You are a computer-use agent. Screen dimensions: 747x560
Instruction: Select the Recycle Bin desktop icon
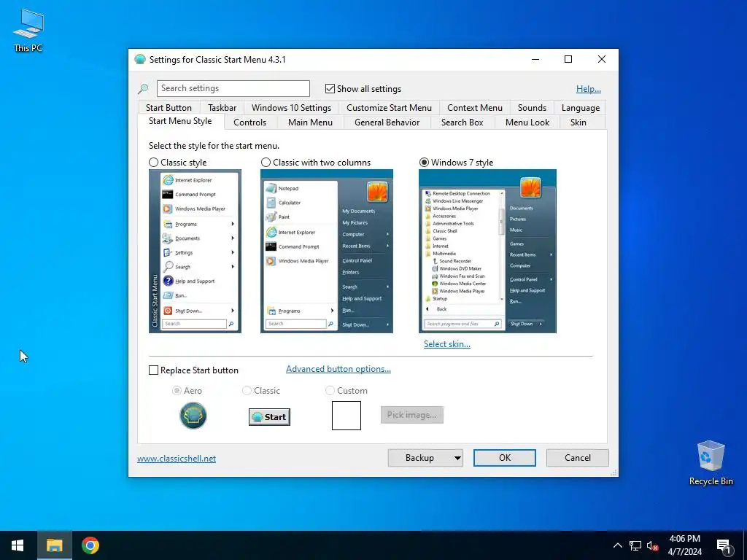click(711, 463)
